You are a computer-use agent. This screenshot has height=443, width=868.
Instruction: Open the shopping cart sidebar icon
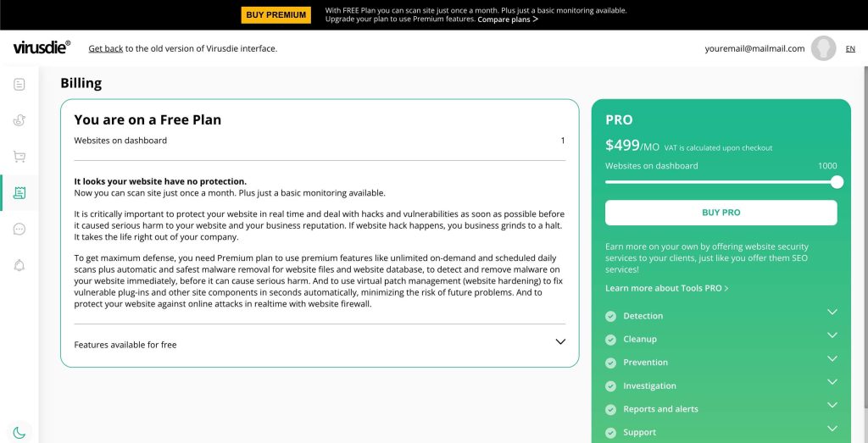pos(19,157)
